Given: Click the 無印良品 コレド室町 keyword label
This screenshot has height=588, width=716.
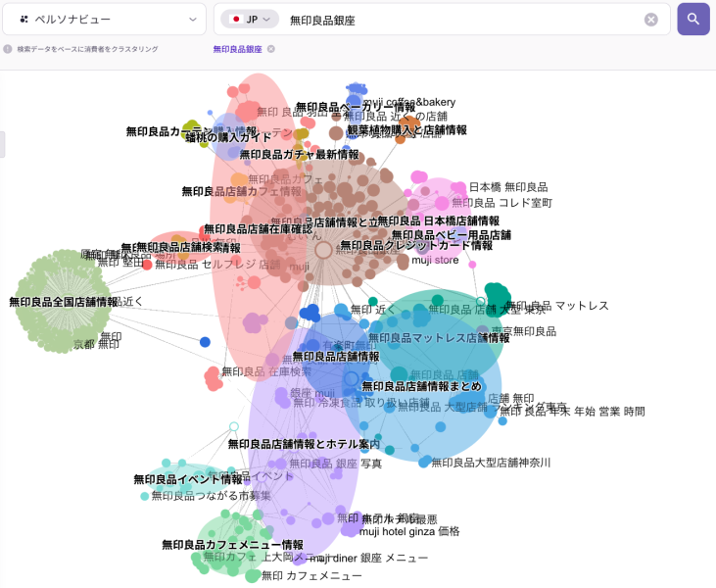Looking at the screenshot, I should (x=502, y=203).
